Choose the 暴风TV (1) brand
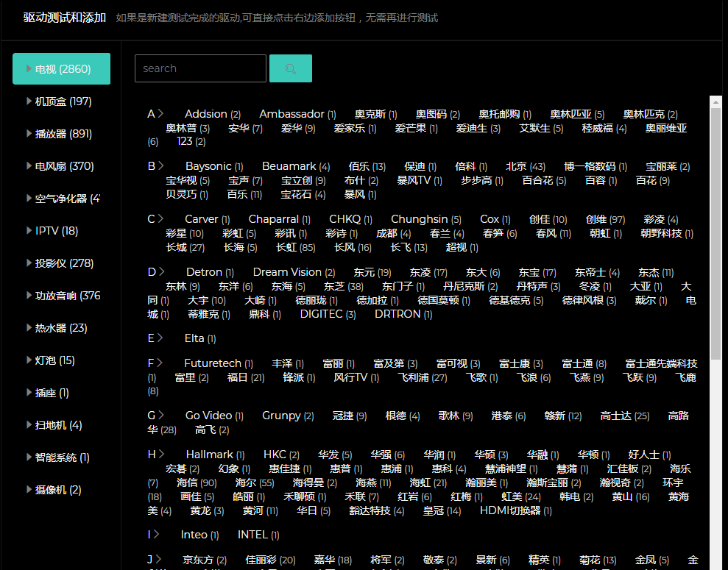This screenshot has height=570, width=728. click(x=420, y=180)
